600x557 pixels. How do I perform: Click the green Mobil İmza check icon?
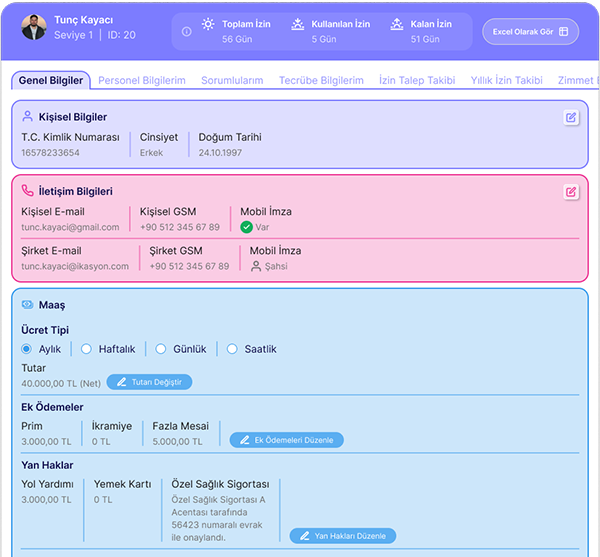coord(246,227)
